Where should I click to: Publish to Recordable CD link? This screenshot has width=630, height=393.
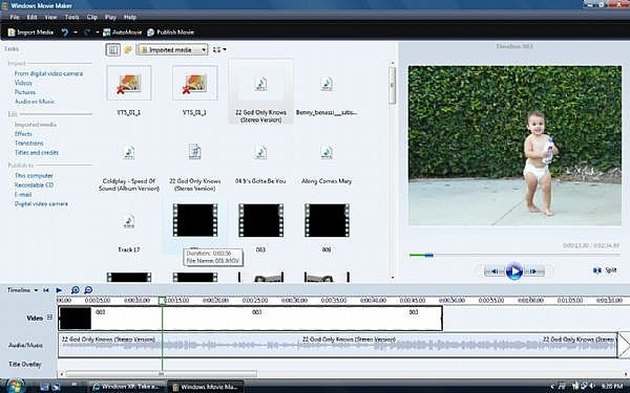34,185
